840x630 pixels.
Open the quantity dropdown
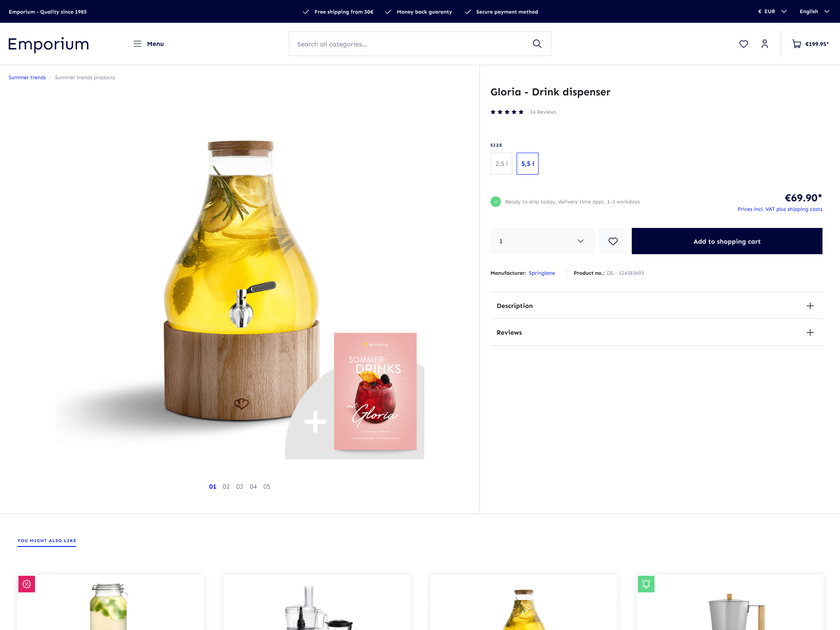coord(542,241)
